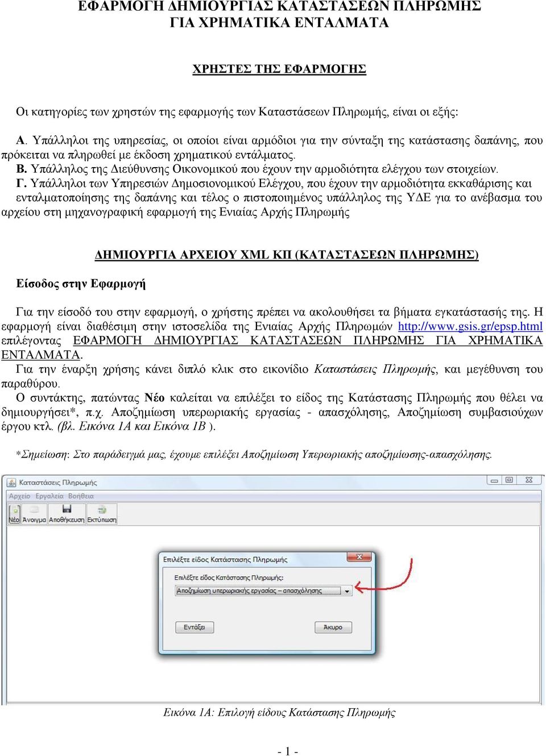Open the Βοήθεια menu
The height and width of the screenshot is (756, 546).
pos(81,496)
